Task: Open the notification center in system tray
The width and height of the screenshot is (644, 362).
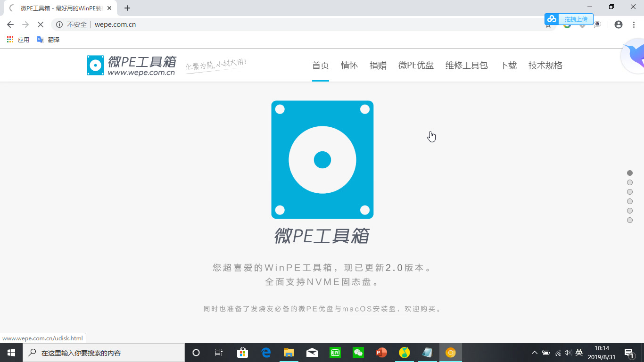Action: point(628,352)
